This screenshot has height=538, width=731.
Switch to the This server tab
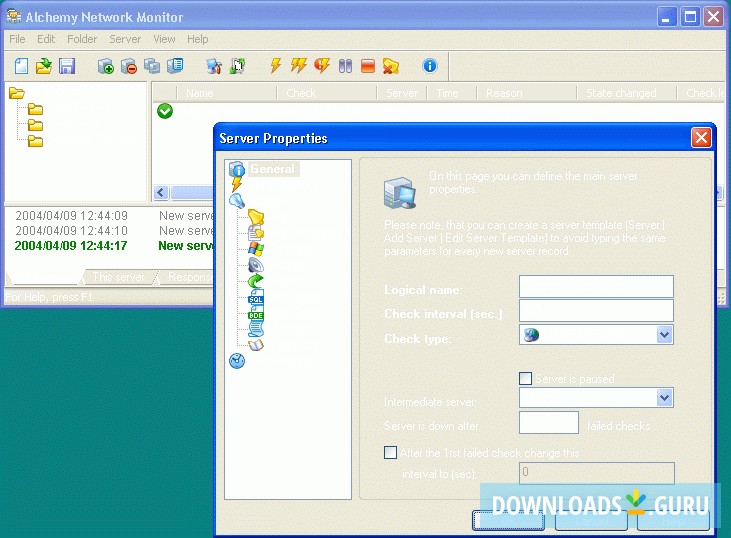pos(118,277)
